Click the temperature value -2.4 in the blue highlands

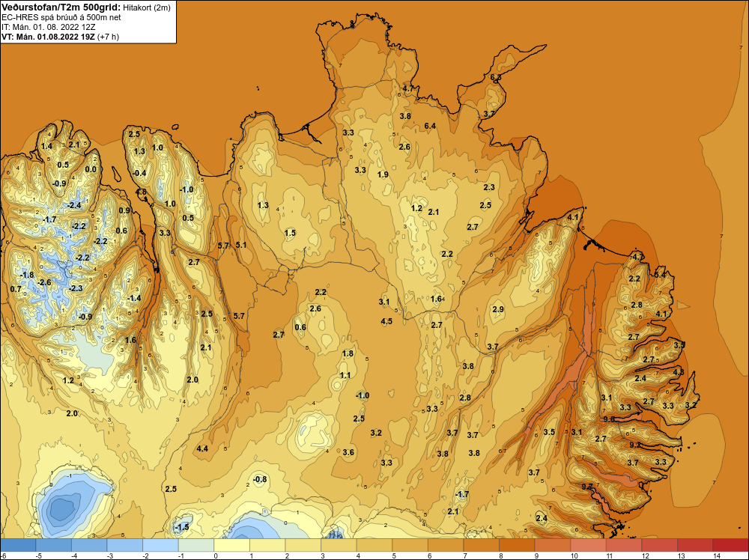pyautogui.click(x=74, y=205)
